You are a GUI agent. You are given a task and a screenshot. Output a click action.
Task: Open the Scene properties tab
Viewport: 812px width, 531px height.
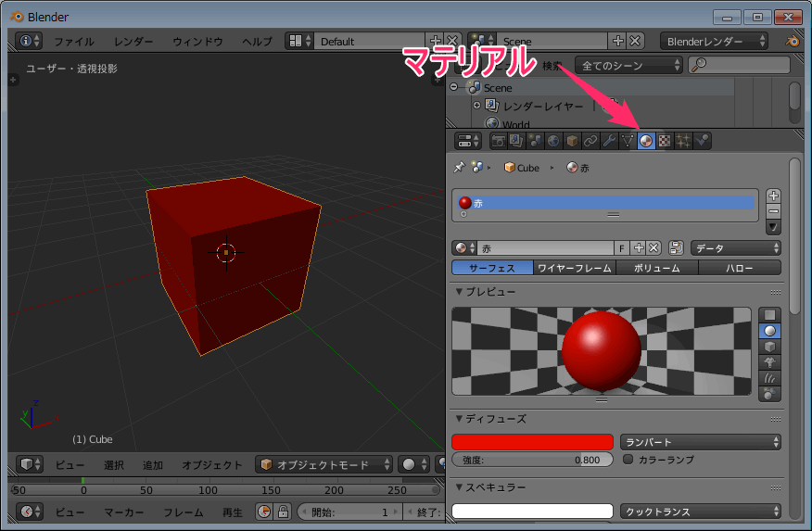(x=535, y=141)
